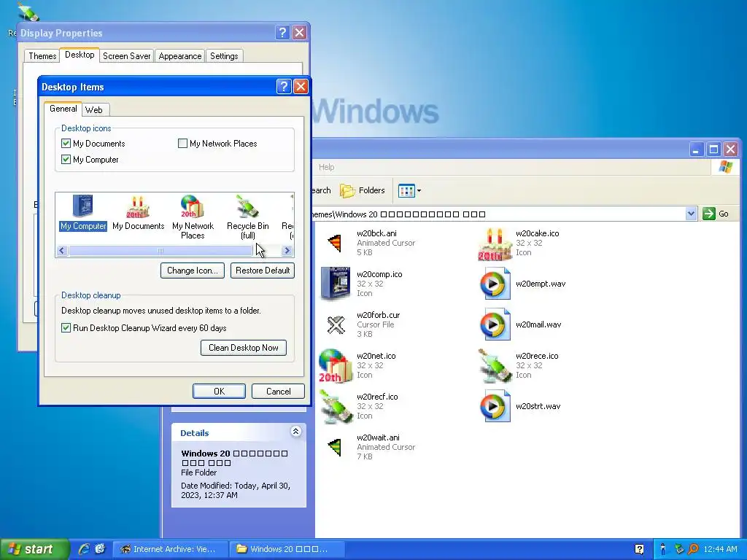Screen dimensions: 747x560
Task: Switch to the Appearance tab
Action: 180,55
